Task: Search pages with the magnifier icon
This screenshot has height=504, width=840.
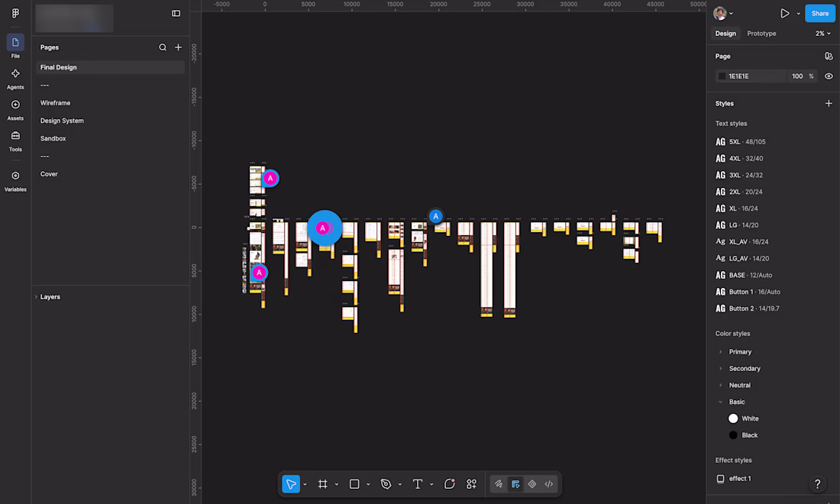Action: (x=163, y=47)
